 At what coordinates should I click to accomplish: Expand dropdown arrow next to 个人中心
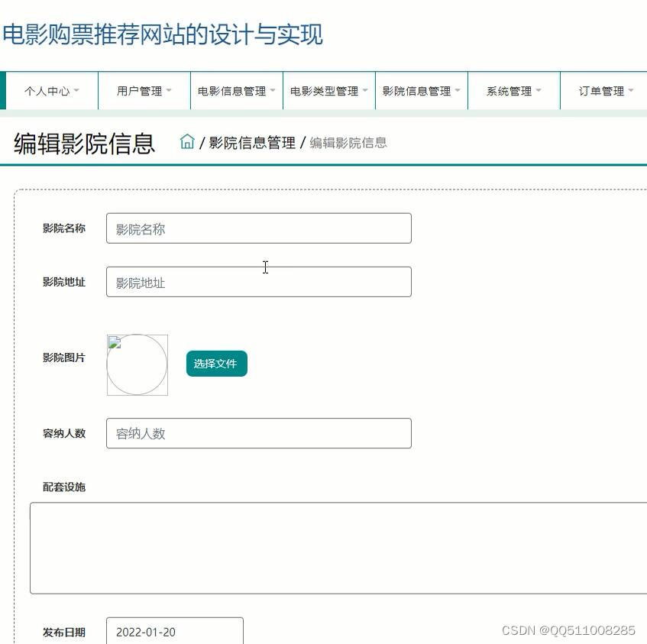(x=76, y=90)
